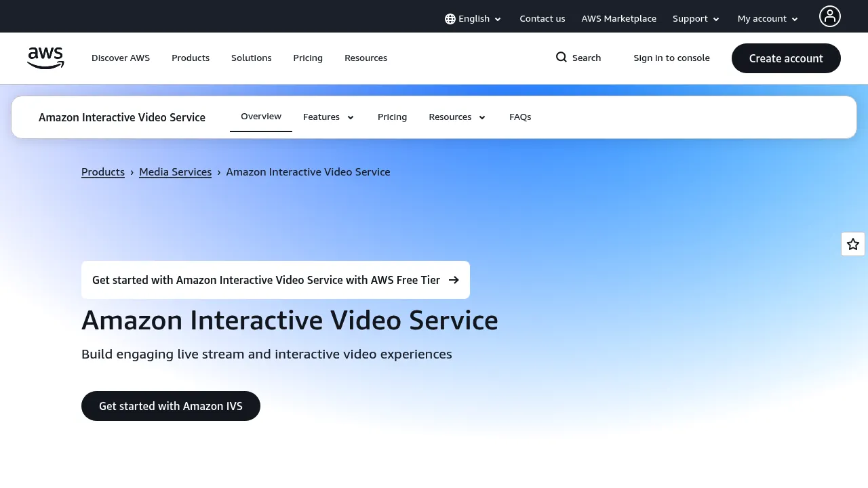Click the My account label
Viewport: 868px width, 488px height.
(x=762, y=19)
